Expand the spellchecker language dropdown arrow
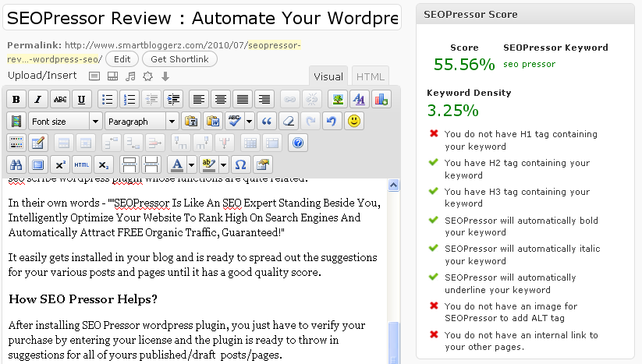Screen dimensions: 642x364 (x=249, y=121)
